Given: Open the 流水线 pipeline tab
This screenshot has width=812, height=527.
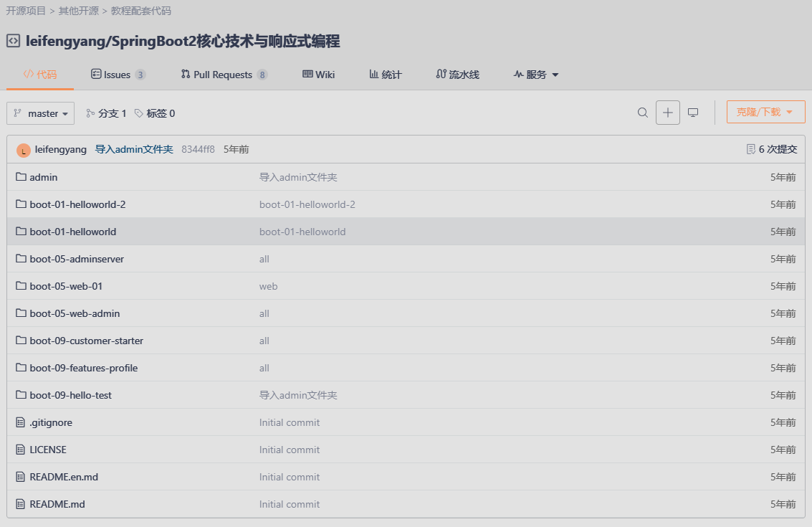Looking at the screenshot, I should pos(457,75).
